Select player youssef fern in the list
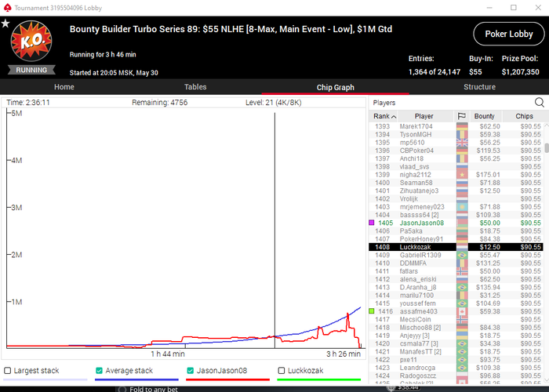This screenshot has width=549, height=392. coord(456,303)
